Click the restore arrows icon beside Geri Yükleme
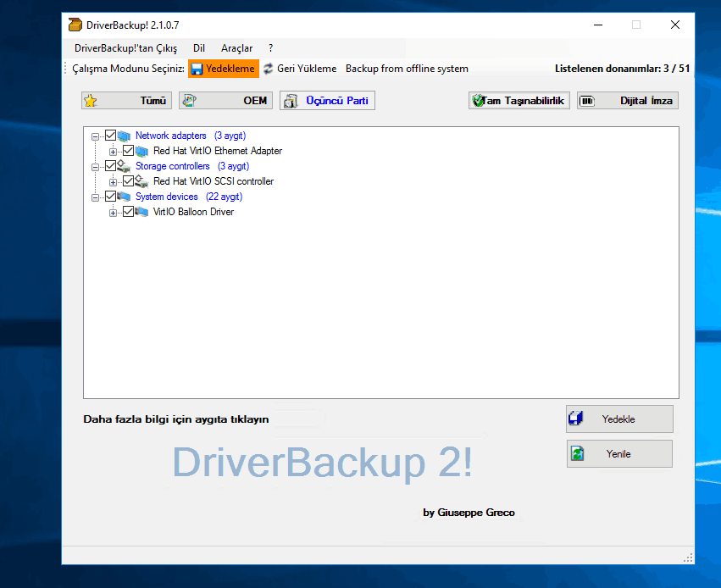The image size is (721, 588). (268, 69)
